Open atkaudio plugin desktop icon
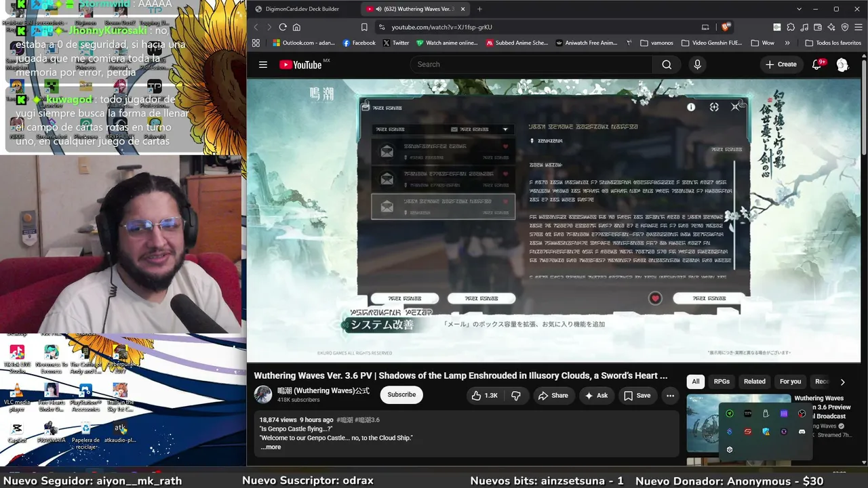This screenshot has height=488, width=868. click(120, 432)
